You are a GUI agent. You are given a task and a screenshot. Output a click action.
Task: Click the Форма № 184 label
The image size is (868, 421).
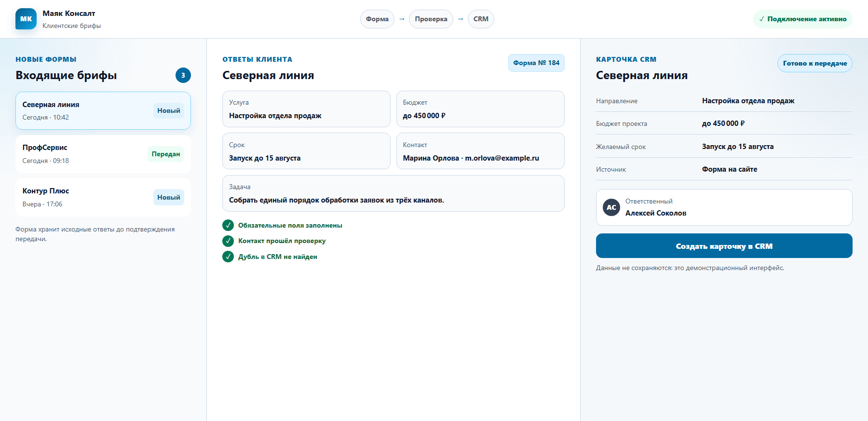pyautogui.click(x=536, y=63)
